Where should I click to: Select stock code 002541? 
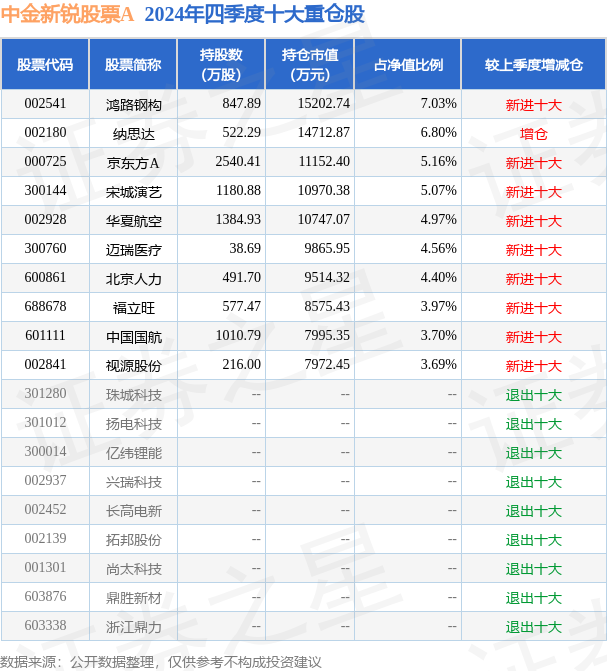45,104
